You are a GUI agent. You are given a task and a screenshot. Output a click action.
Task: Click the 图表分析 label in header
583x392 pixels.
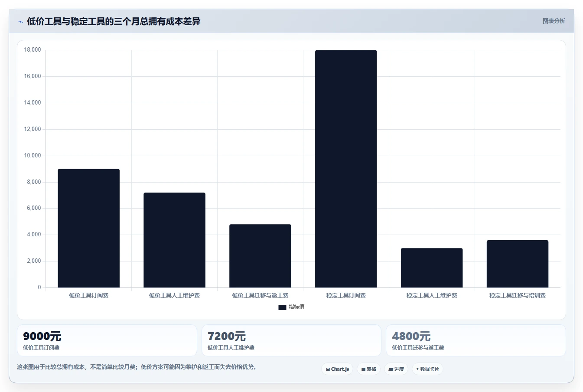[x=554, y=21]
